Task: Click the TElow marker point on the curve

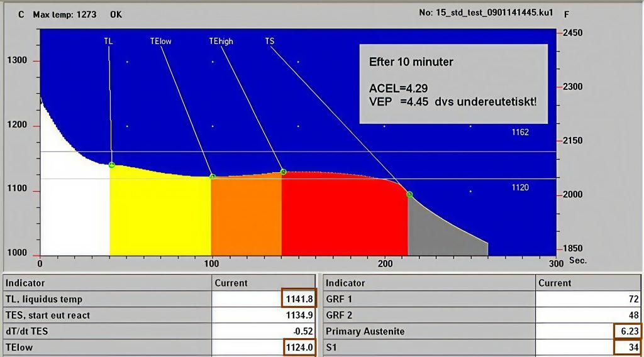Action: (213, 177)
